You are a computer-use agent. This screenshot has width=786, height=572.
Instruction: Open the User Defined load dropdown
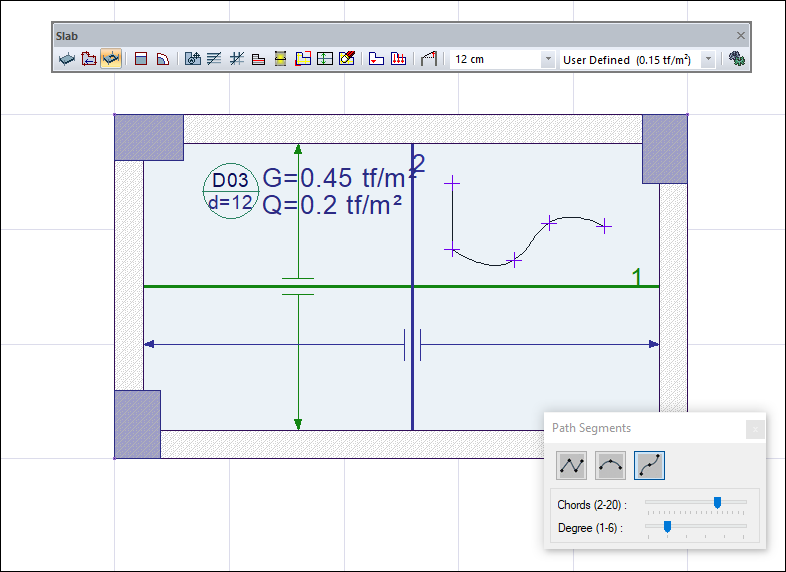point(636,60)
